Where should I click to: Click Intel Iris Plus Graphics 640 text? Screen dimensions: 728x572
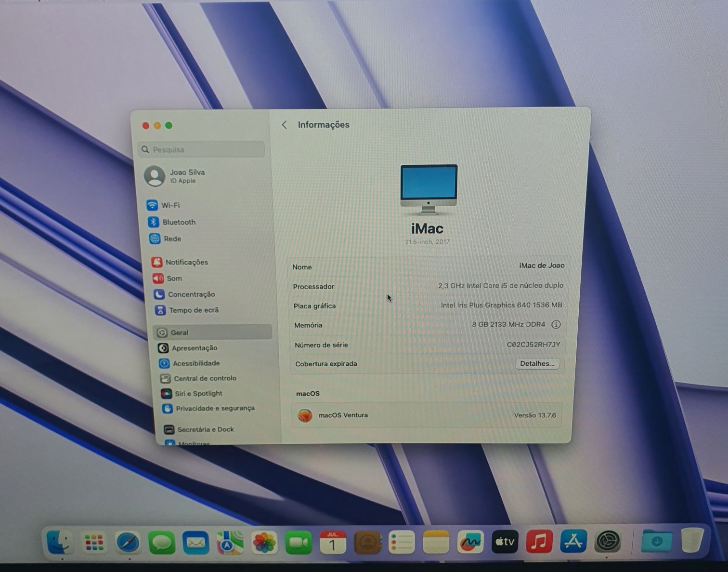click(501, 305)
